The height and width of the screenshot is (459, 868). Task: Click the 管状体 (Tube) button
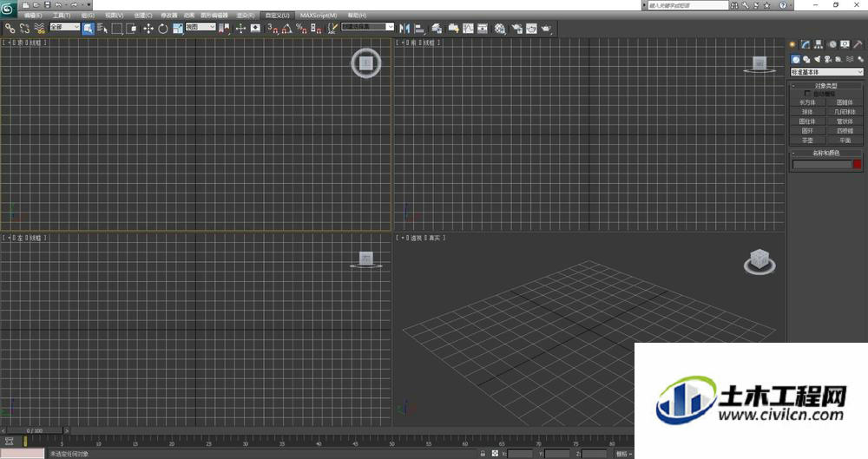pos(845,121)
